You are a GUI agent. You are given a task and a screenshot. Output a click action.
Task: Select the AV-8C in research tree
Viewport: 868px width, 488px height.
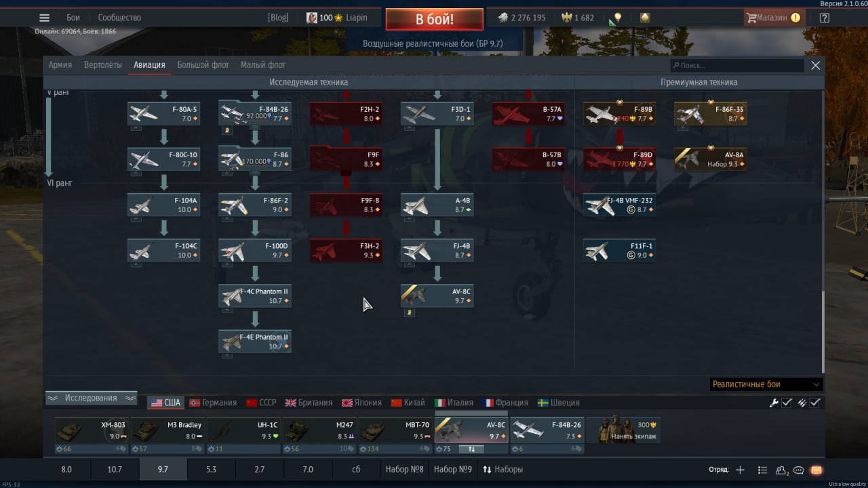tap(437, 296)
